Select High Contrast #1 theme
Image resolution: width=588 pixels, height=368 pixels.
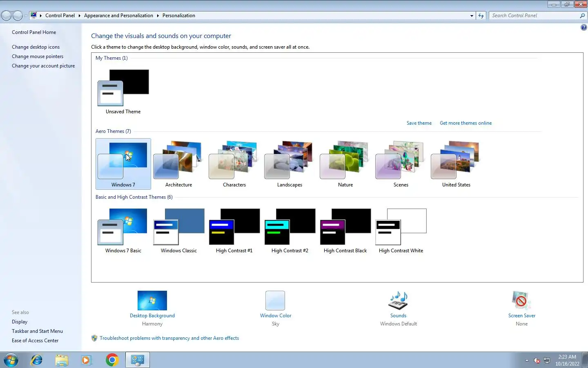tap(234, 230)
